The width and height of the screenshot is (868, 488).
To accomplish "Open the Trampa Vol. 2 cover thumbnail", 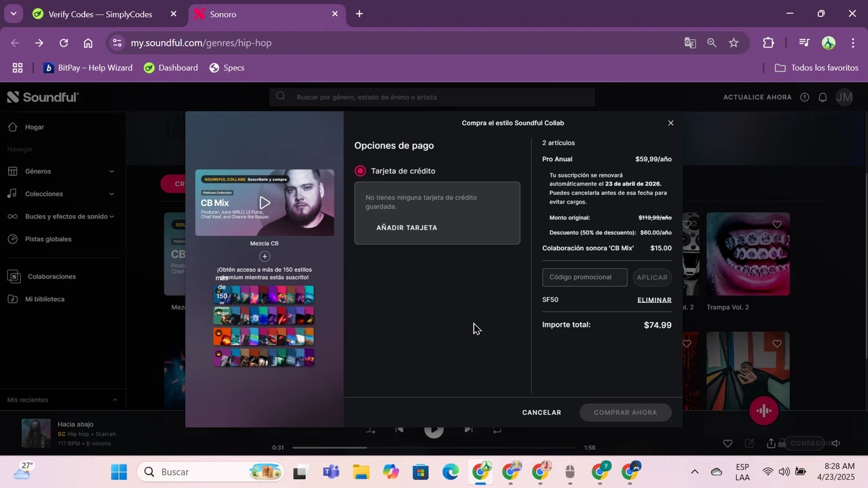I will click(748, 254).
